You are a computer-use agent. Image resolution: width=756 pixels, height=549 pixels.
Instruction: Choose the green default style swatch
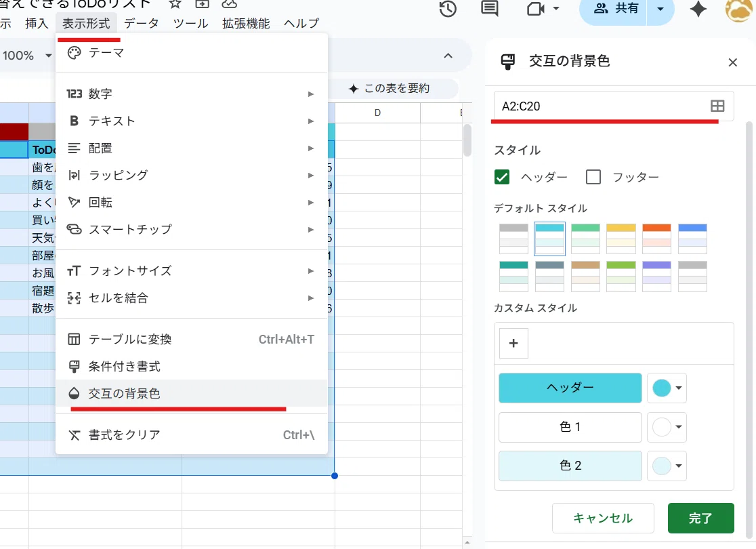point(585,239)
